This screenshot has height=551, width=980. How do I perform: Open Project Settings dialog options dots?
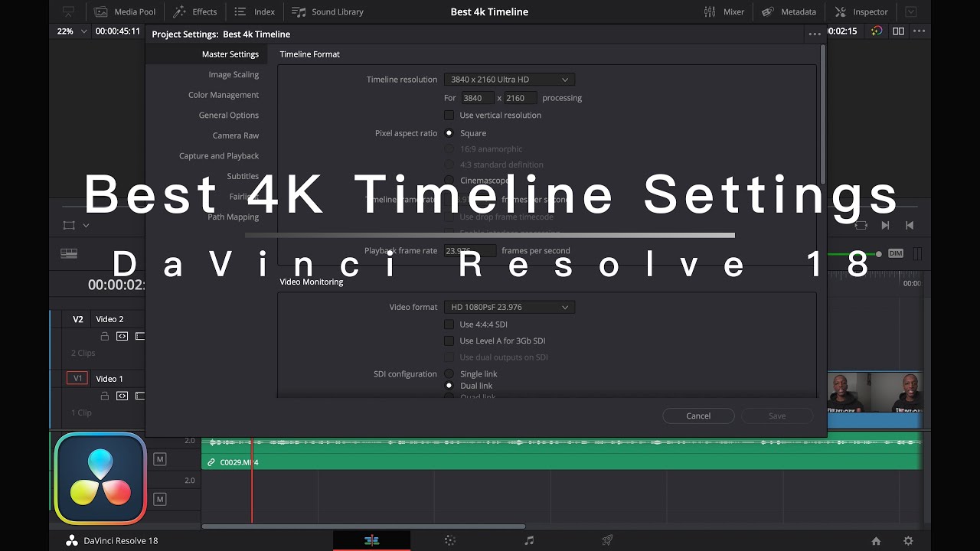tap(814, 34)
